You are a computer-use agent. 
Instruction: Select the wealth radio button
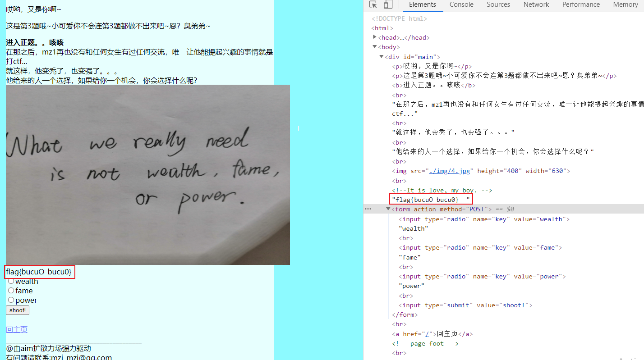pos(11,281)
